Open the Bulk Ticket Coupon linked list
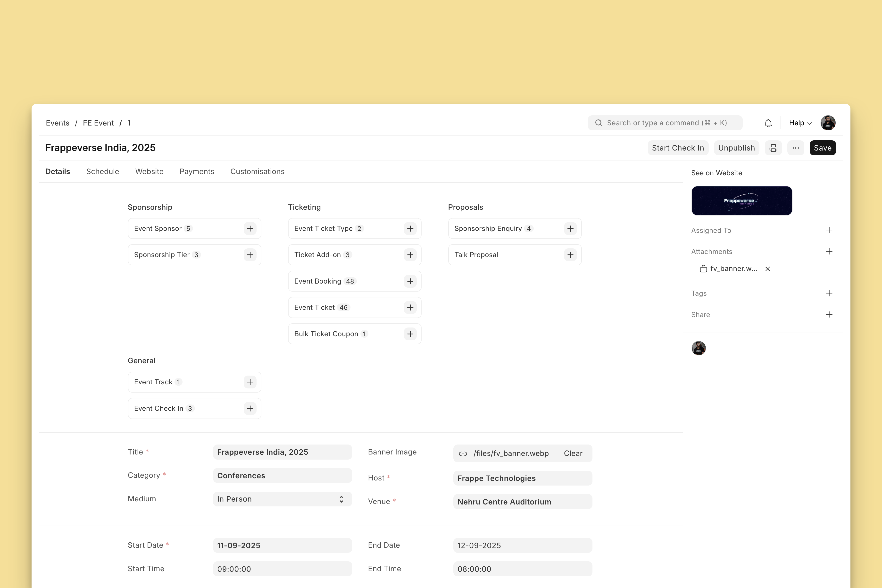 tap(326, 334)
